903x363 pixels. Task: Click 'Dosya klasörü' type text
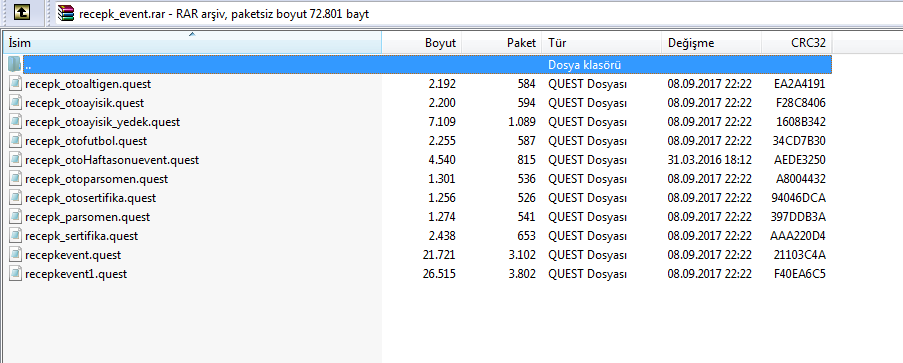[x=584, y=65]
